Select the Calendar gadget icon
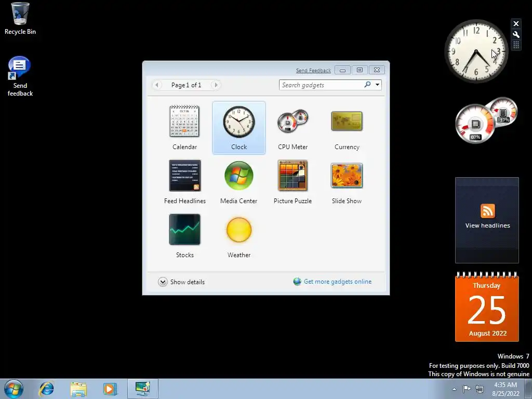532x399 pixels. point(184,121)
